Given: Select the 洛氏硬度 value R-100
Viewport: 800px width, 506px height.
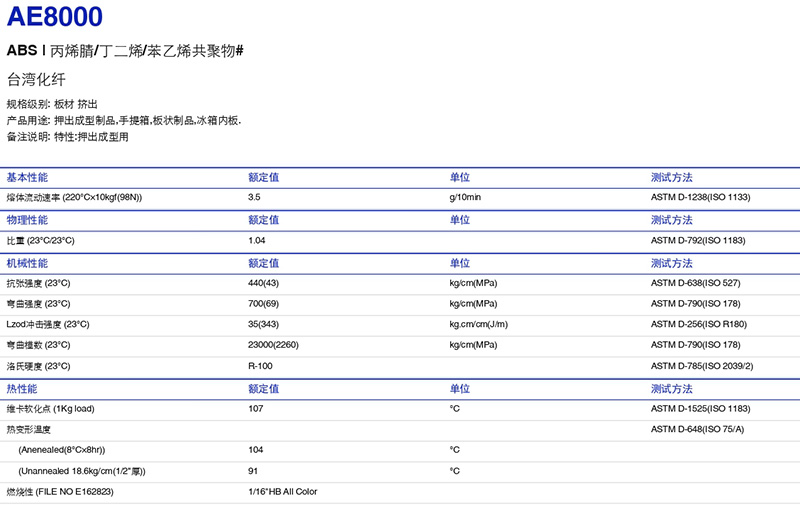Looking at the screenshot, I should pos(261,366).
